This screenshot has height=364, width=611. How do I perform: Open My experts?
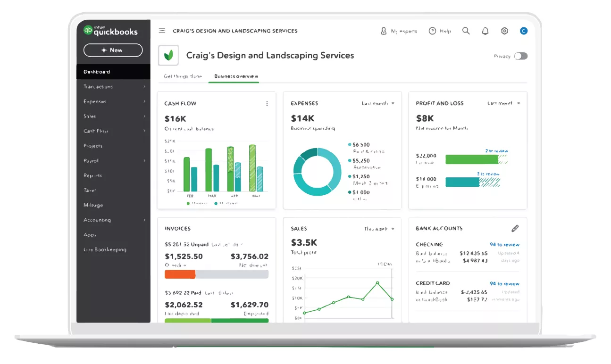399,31
